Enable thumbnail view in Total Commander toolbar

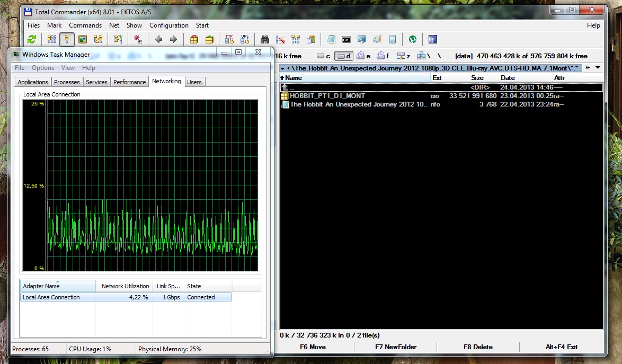[83, 39]
